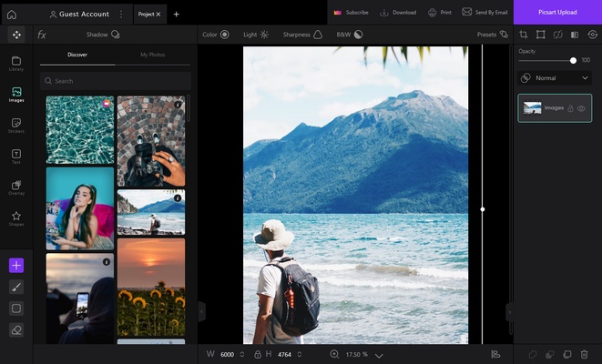This screenshot has height=364, width=602.
Task: Click Picsart Upload button
Action: [x=557, y=12]
